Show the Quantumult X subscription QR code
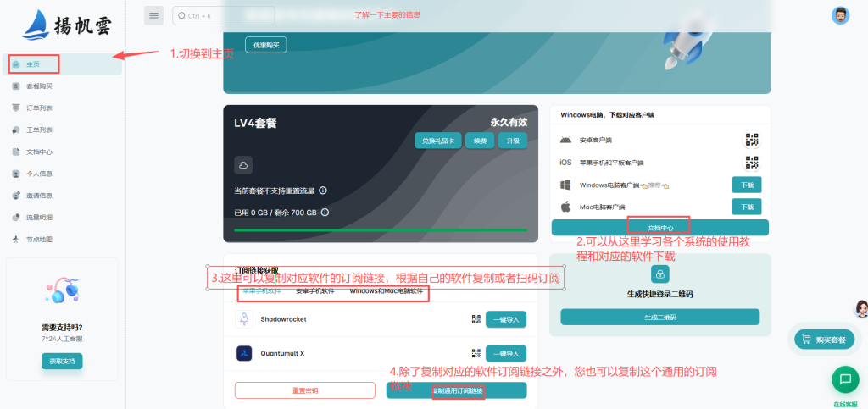The height and width of the screenshot is (409, 868). coord(476,353)
